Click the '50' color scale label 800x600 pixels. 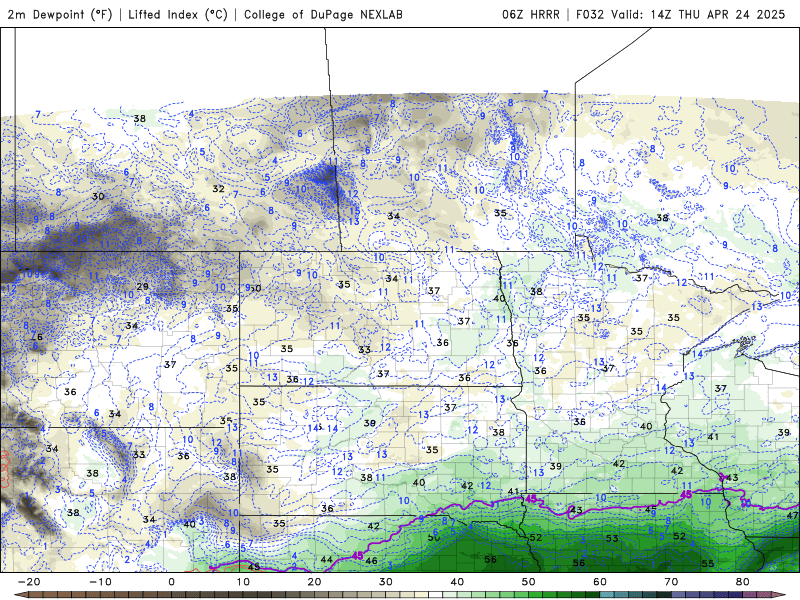(x=529, y=582)
